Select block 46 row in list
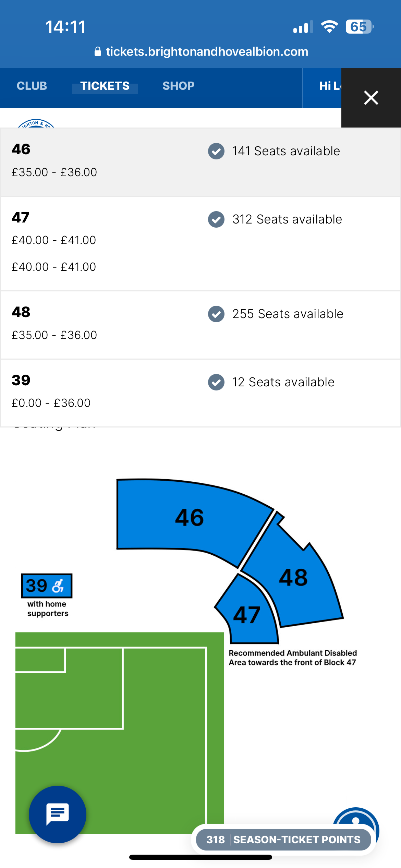 point(200,162)
